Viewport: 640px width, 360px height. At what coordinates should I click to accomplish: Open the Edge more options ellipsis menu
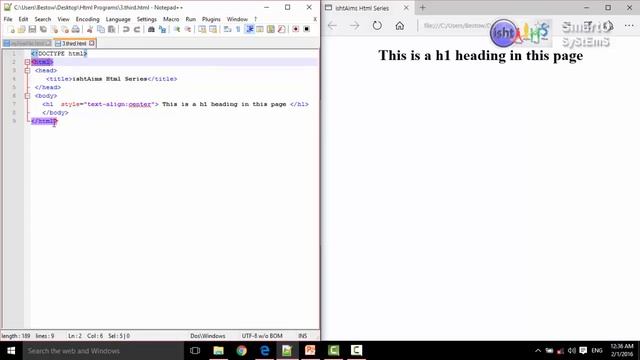pos(629,26)
